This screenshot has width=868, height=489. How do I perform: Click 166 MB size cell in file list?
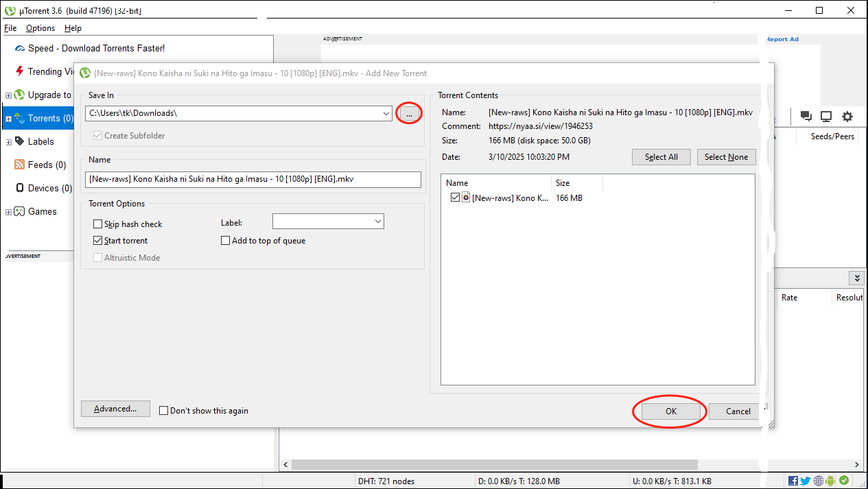(569, 198)
